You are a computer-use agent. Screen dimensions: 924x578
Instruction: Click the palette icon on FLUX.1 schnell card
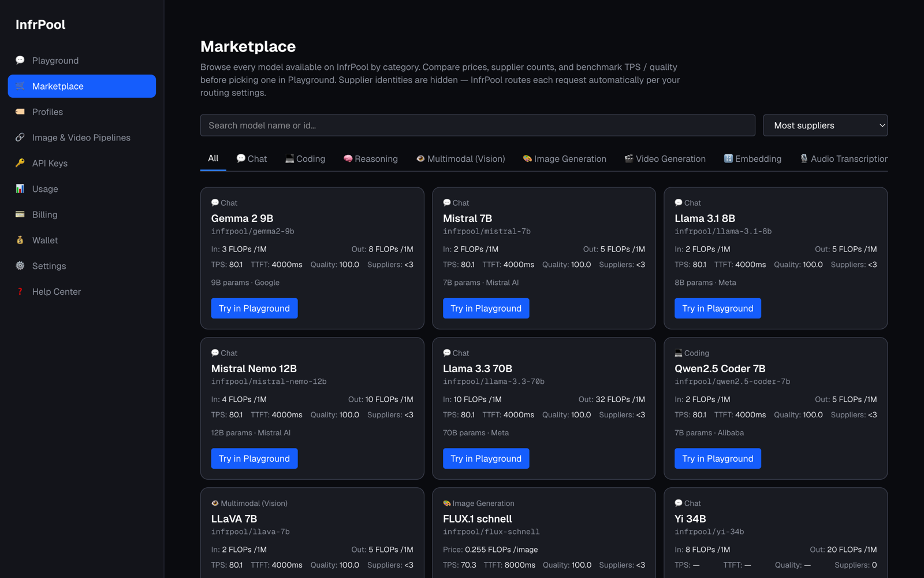[447, 503]
